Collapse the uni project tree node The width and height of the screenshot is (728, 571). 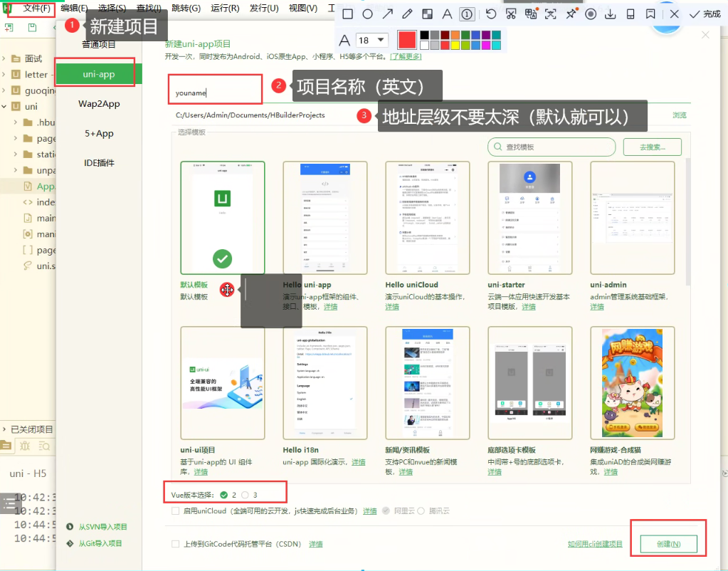[x=4, y=106]
